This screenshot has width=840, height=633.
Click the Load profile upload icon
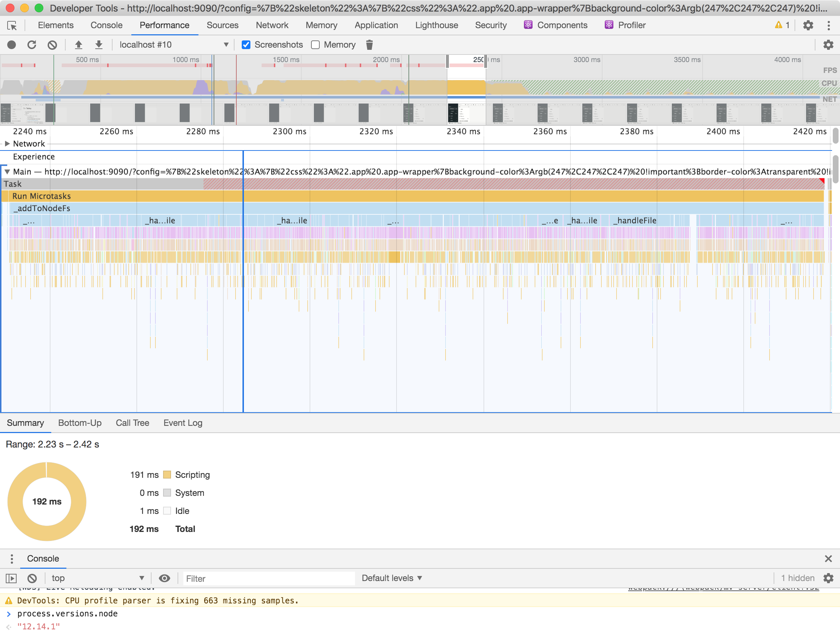click(79, 45)
